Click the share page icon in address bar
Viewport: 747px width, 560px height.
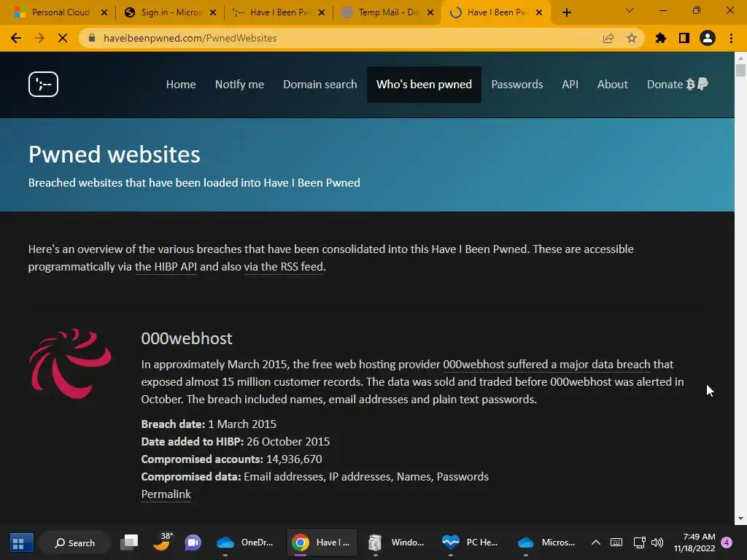(x=608, y=38)
